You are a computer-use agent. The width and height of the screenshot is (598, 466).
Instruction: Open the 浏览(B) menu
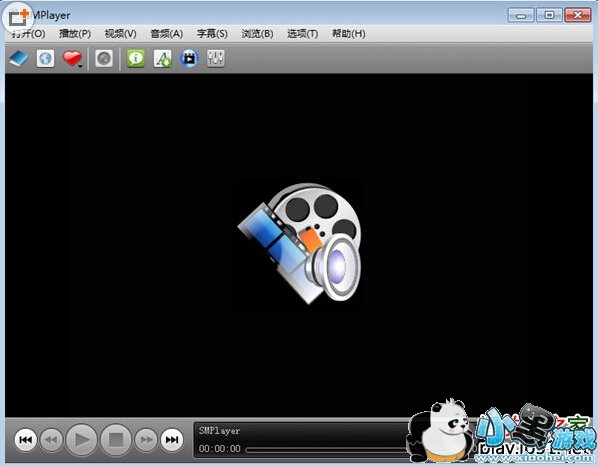[257, 34]
